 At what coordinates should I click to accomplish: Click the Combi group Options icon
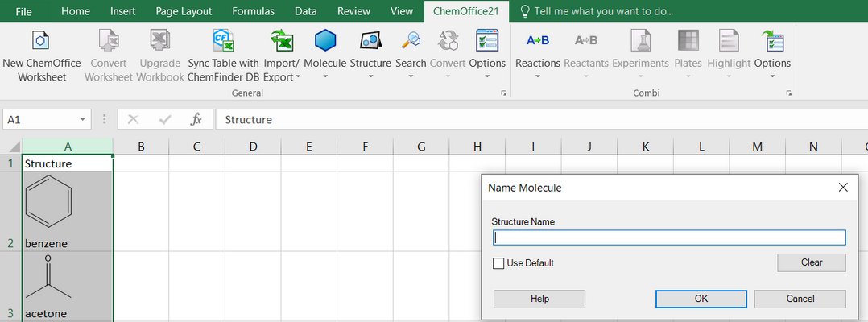click(772, 41)
